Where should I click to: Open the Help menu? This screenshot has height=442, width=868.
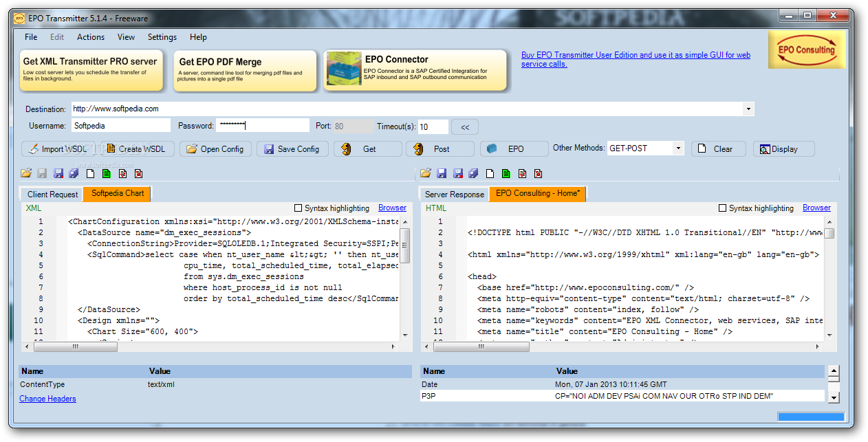point(198,37)
